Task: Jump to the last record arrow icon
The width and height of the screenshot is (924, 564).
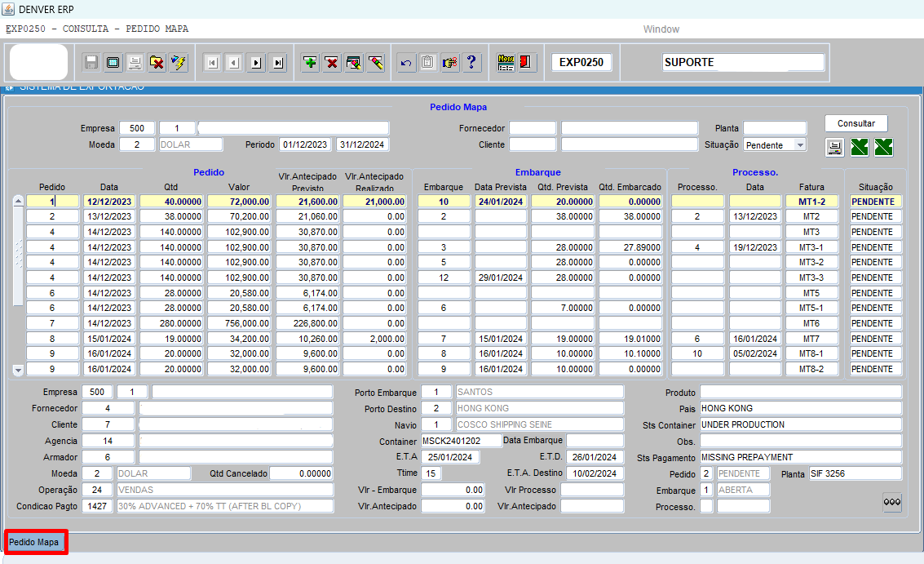Action: (278, 63)
